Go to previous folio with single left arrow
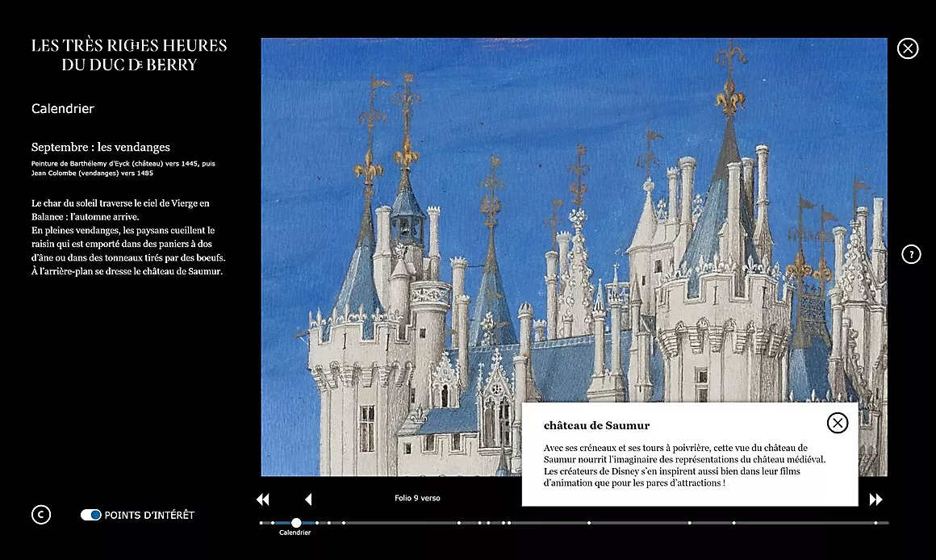Screen dimensions: 936x560 [308, 499]
